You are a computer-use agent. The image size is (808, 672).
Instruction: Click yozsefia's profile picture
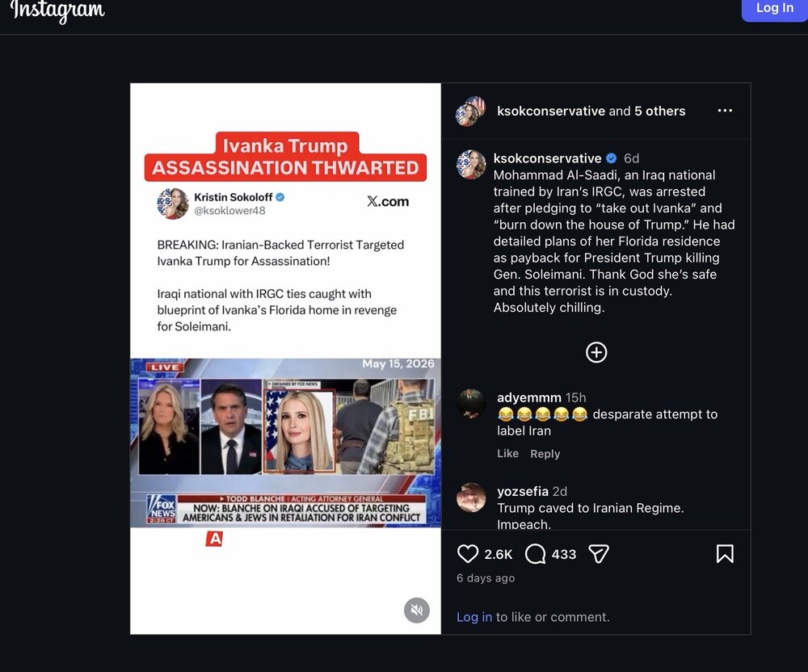471,498
